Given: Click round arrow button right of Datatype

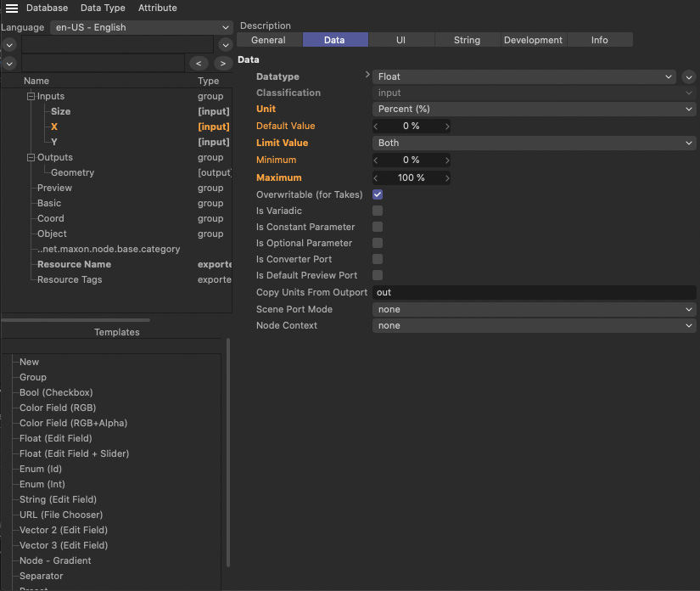Looking at the screenshot, I should [689, 77].
